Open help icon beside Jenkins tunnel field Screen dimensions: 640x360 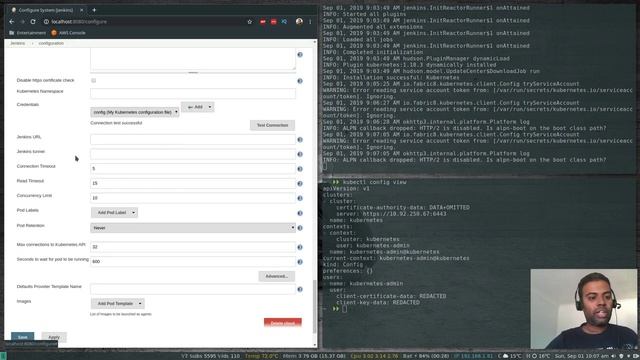point(300,154)
